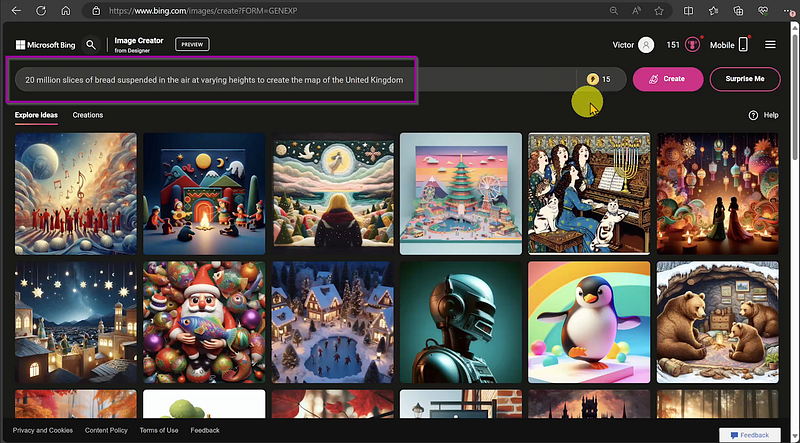
Task: Go back using the browser back arrow
Action: point(16,11)
